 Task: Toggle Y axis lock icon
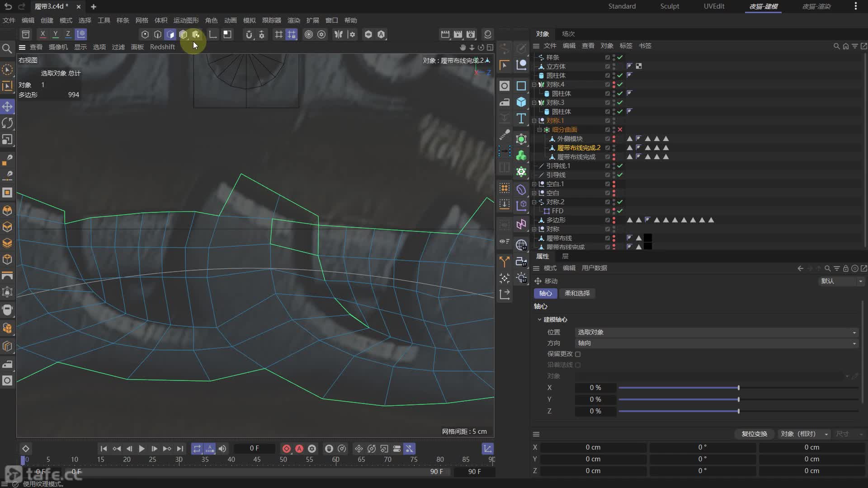55,34
